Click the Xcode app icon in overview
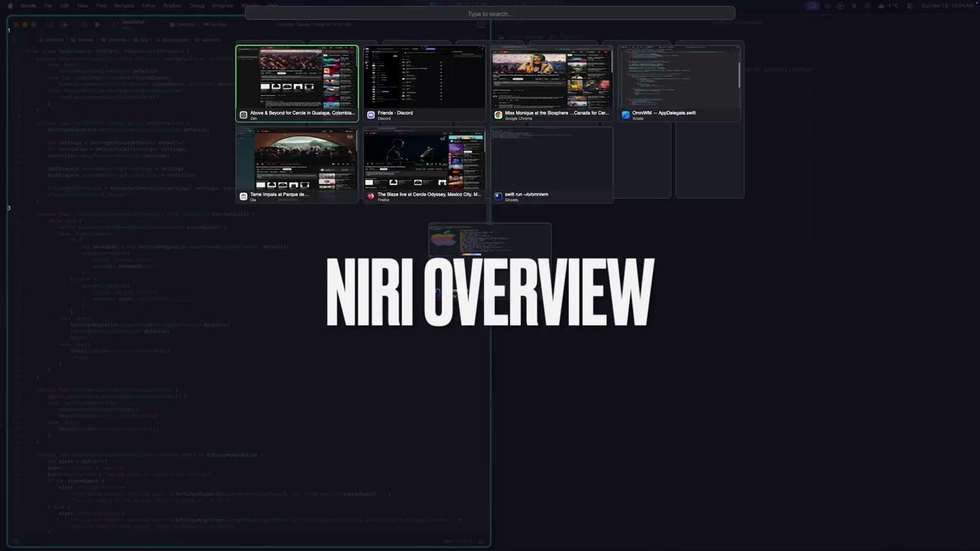980x551 pixels. [x=626, y=115]
